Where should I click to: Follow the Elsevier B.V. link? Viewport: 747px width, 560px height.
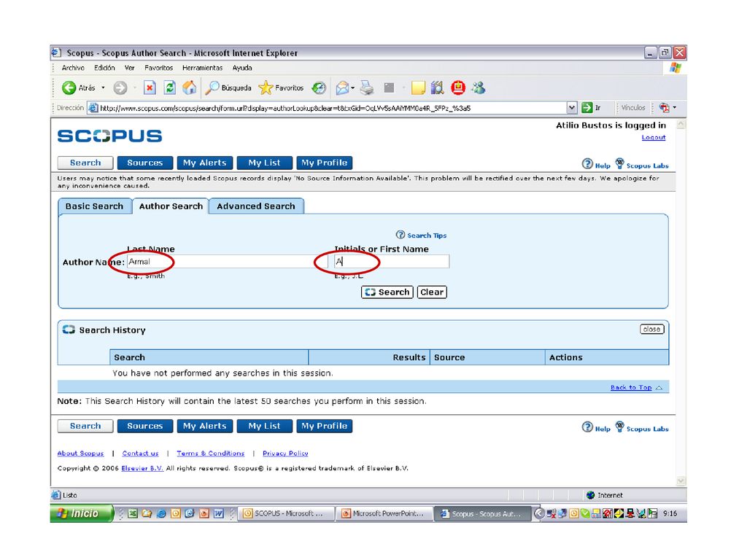142,468
